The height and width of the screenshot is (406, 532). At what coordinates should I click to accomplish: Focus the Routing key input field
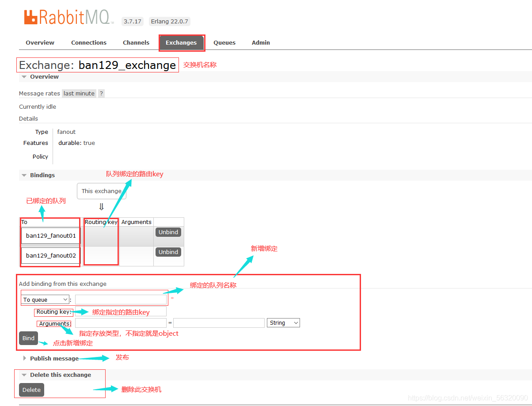pos(121,311)
